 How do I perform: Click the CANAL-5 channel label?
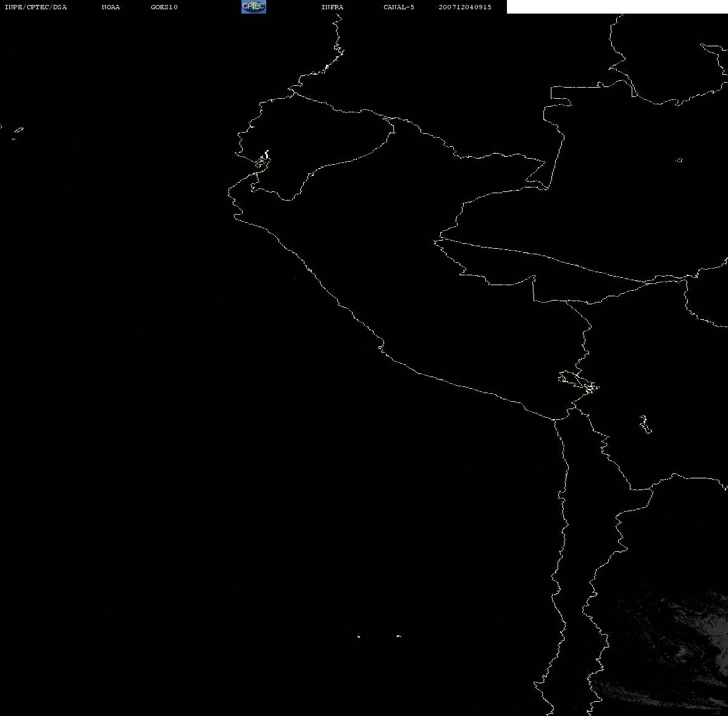pyautogui.click(x=399, y=7)
